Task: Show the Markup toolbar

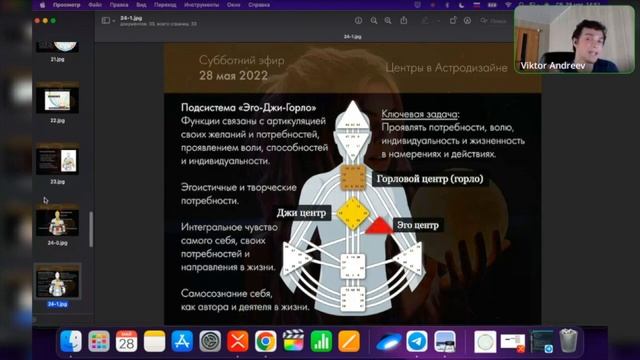Action: 467,20
